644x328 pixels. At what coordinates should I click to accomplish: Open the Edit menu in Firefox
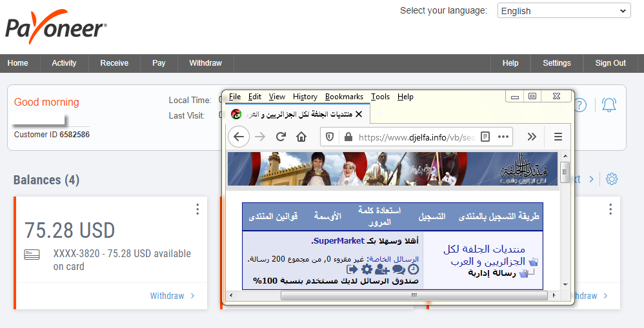click(x=255, y=97)
